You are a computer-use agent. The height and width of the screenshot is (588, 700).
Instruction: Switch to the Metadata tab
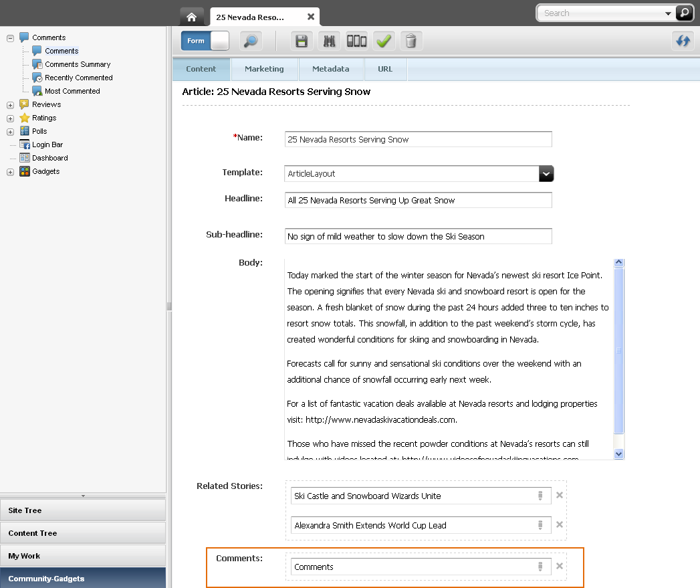(331, 69)
